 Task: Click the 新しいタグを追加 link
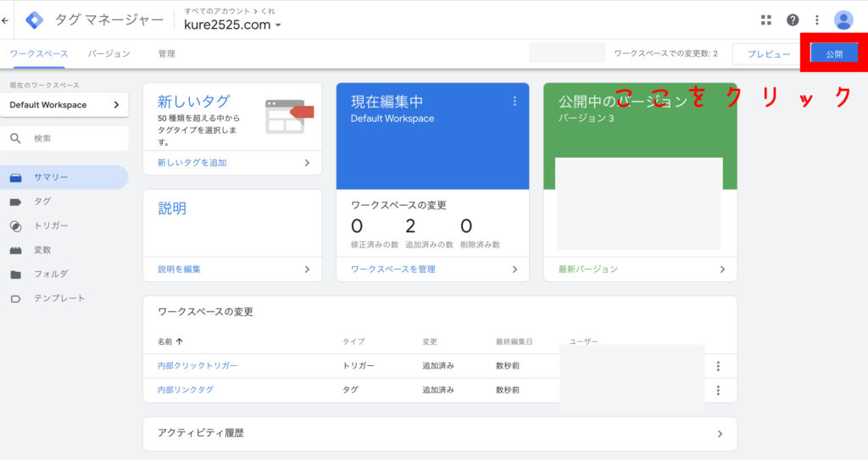click(x=192, y=163)
